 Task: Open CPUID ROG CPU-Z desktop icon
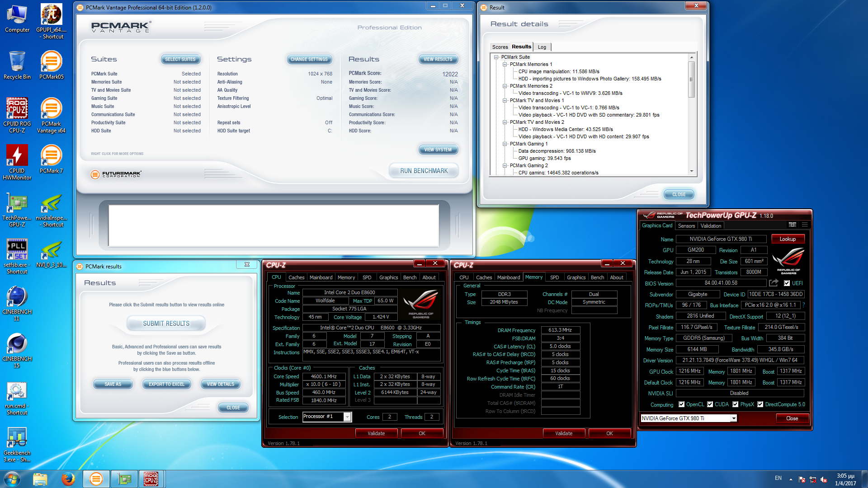pyautogui.click(x=17, y=115)
